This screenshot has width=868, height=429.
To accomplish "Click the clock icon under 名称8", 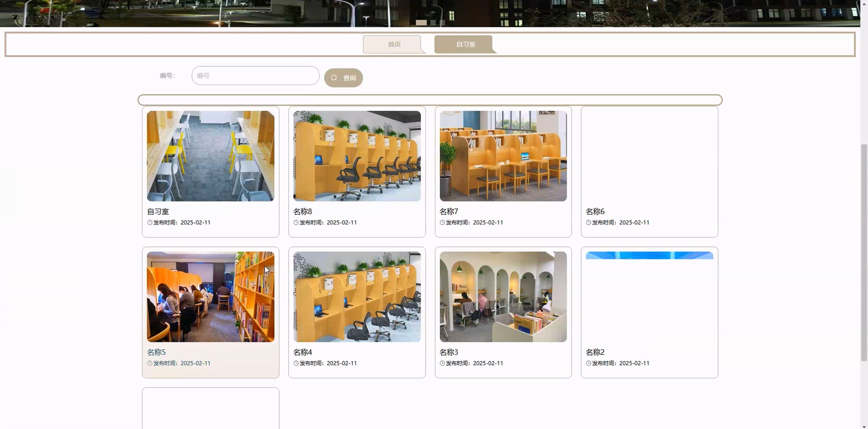I will 296,223.
